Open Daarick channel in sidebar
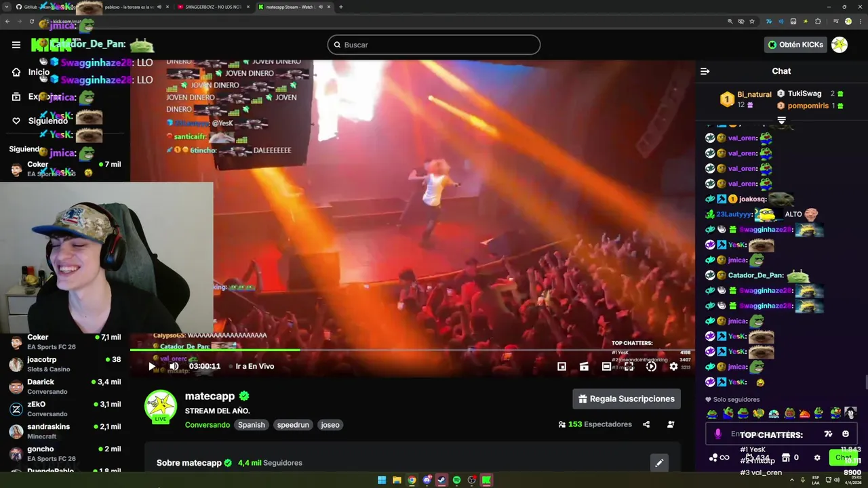 [65, 386]
